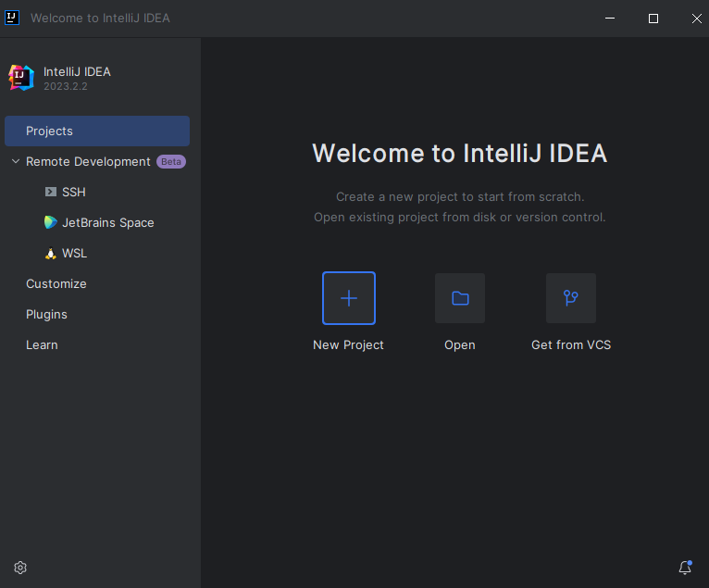Click the New Project label
The height and width of the screenshot is (588, 709).
click(x=348, y=345)
